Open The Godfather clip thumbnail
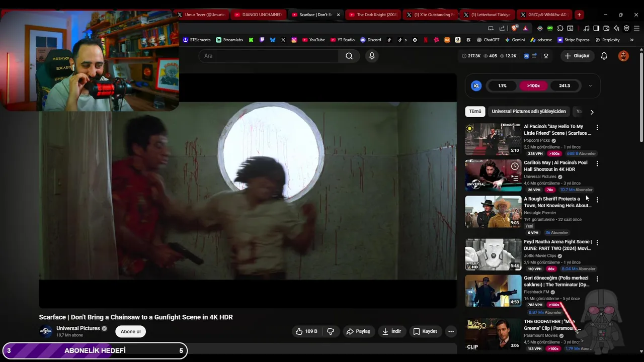This screenshot has width=644, height=362. pyautogui.click(x=493, y=334)
